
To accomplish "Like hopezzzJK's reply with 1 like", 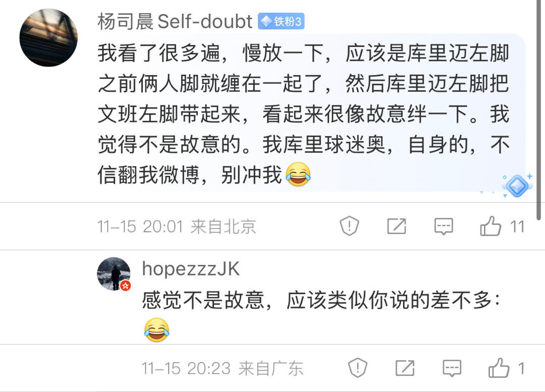I will point(499,368).
